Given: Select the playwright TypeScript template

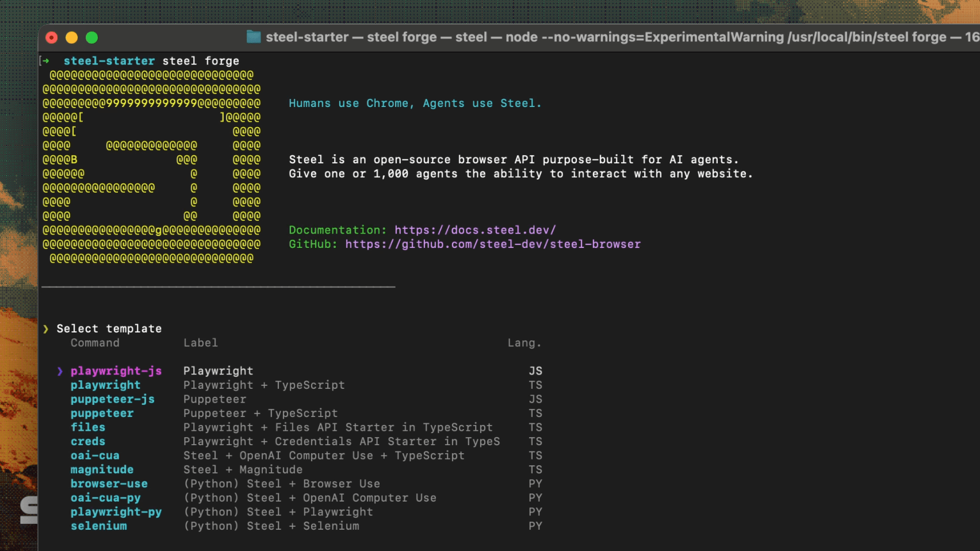Looking at the screenshot, I should (x=105, y=385).
